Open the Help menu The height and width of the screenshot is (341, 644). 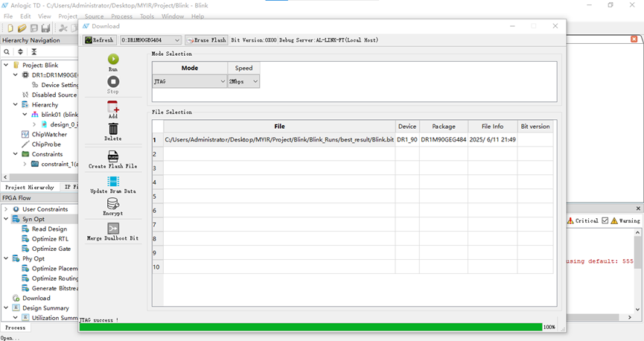(197, 16)
